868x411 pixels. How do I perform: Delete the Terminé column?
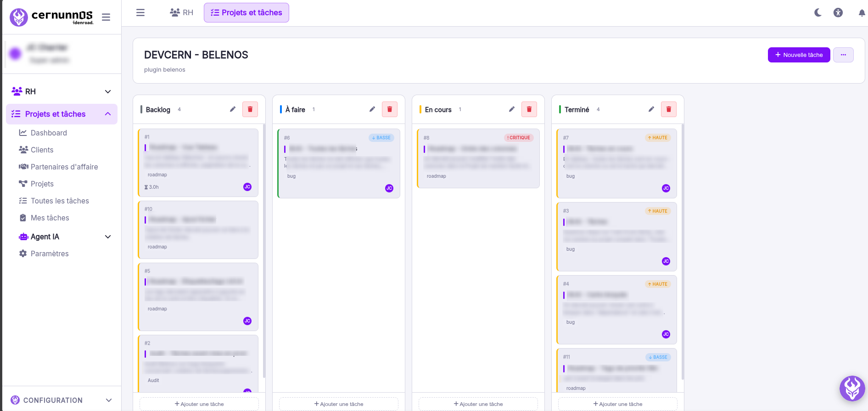click(x=669, y=109)
